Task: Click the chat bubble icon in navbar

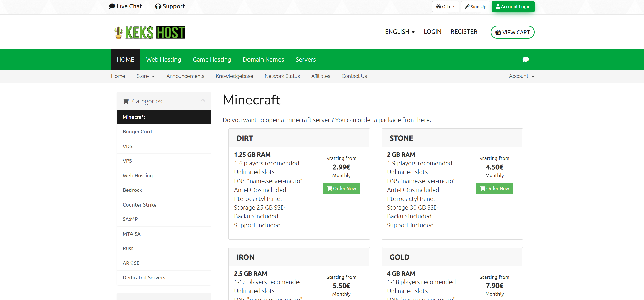Action: click(526, 59)
